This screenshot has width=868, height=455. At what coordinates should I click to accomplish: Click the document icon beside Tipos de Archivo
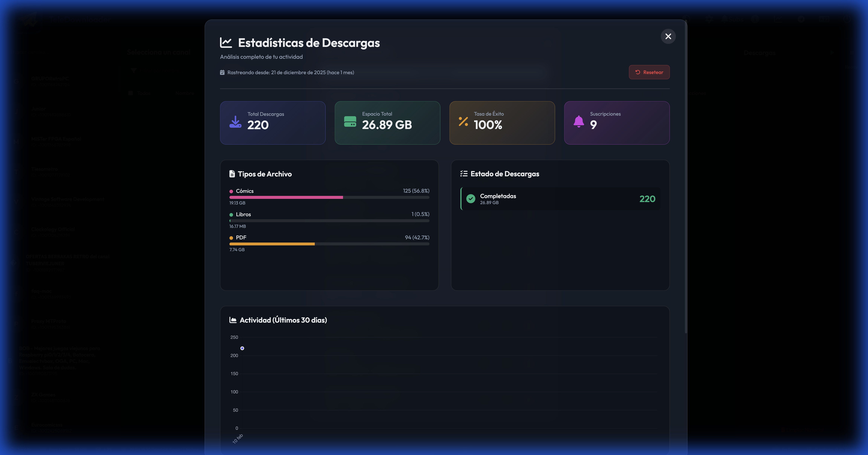(232, 174)
